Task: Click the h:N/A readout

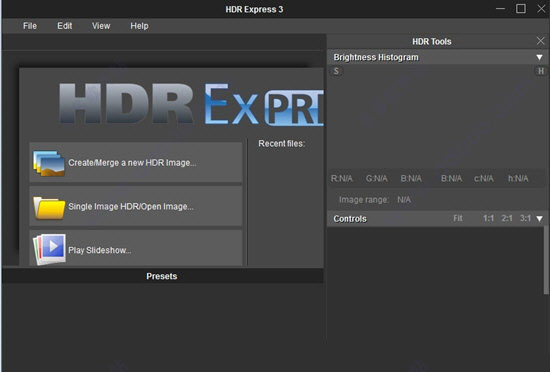Action: [x=518, y=179]
